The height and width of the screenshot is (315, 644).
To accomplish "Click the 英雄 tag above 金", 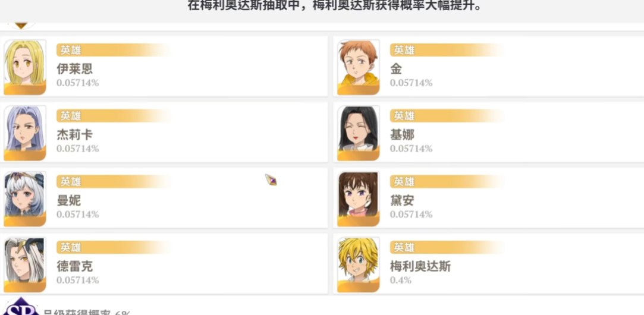I will tap(404, 50).
